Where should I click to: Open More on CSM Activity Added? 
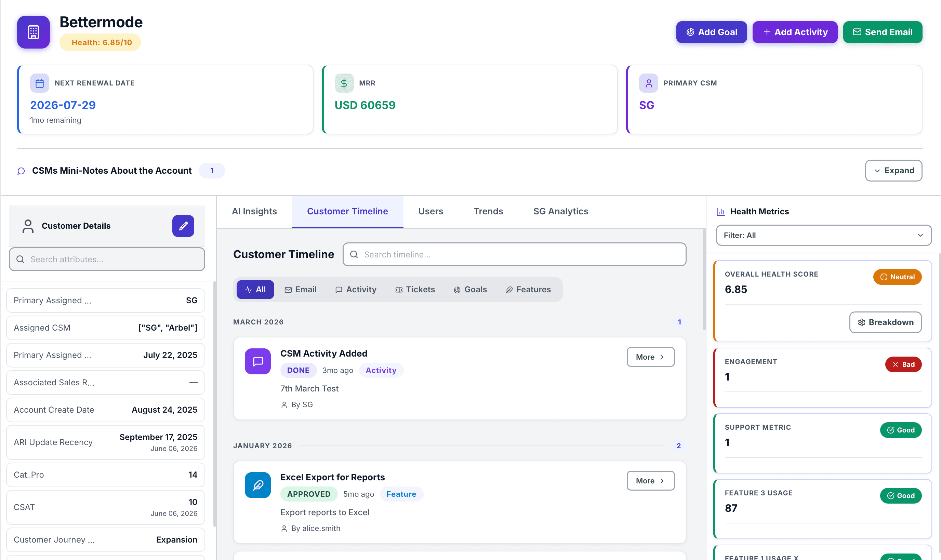click(x=650, y=357)
